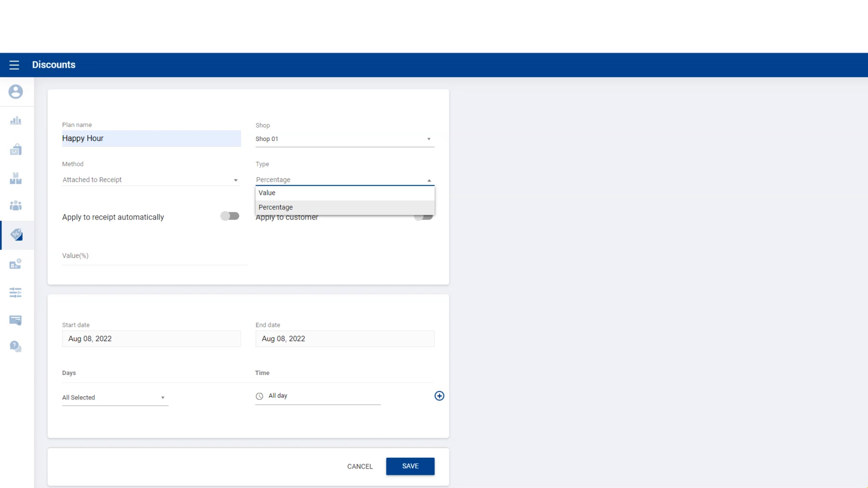Open the hamburger menu
This screenshot has height=488, width=868.
coord(14,65)
